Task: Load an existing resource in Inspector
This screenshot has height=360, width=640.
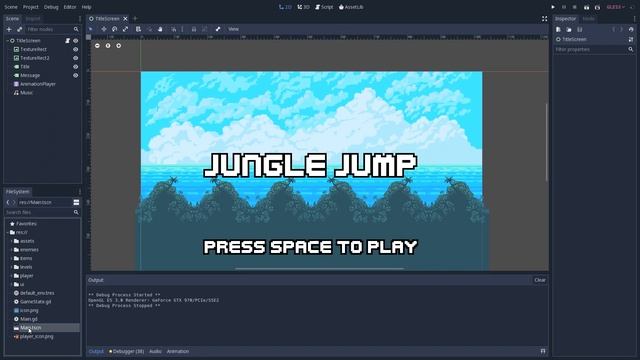Action: coord(569,29)
